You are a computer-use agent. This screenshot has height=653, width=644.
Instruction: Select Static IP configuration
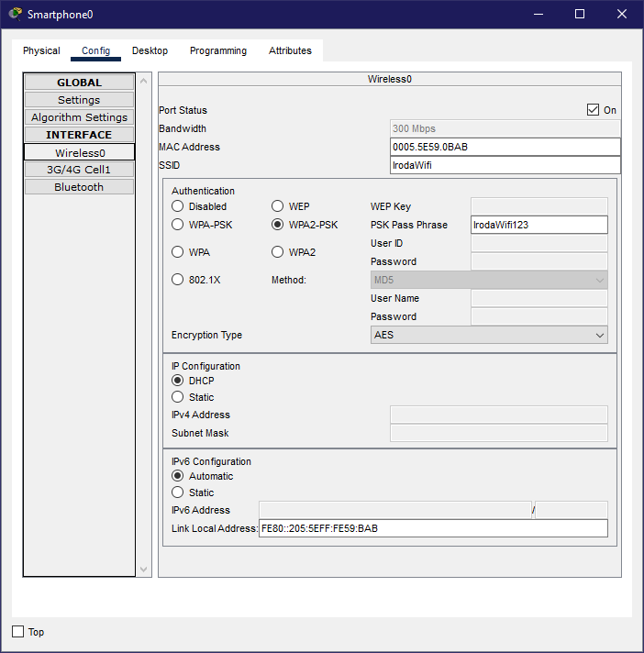(x=178, y=397)
